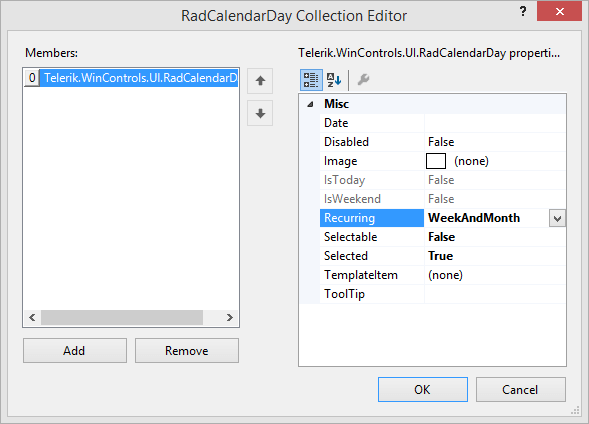Sort properties alphabetically

pos(334,80)
